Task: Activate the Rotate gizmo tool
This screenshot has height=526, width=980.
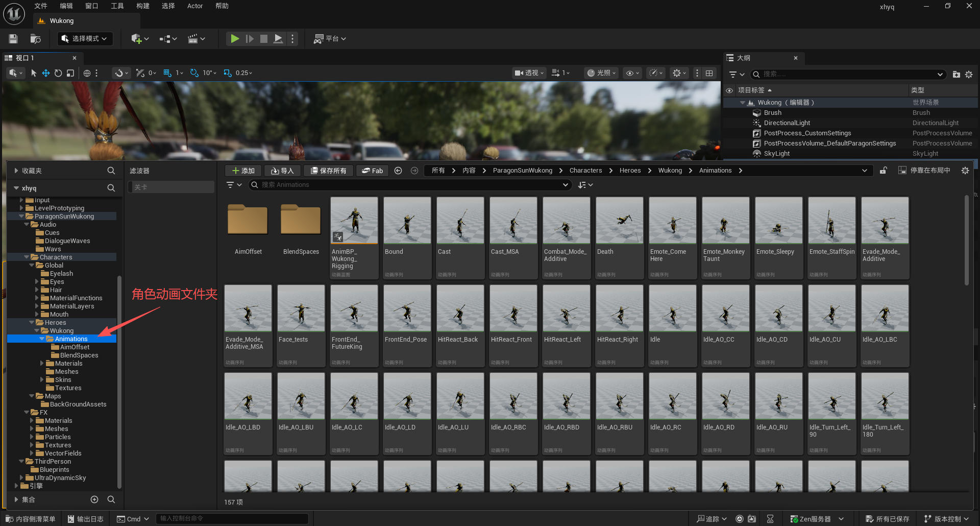Action: pos(58,73)
